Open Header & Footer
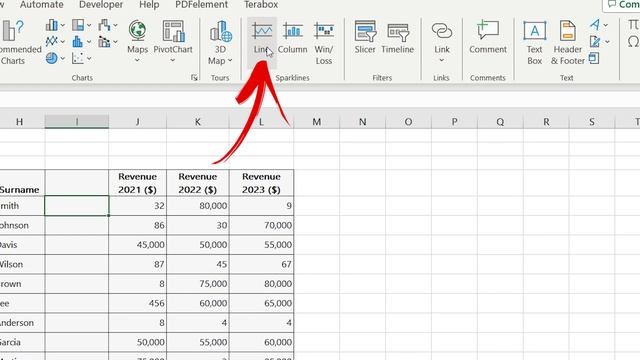Screen dimensions: 640x360 [568, 42]
